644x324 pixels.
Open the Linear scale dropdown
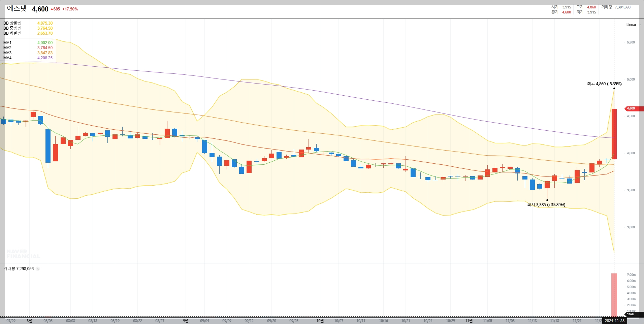[x=634, y=25]
